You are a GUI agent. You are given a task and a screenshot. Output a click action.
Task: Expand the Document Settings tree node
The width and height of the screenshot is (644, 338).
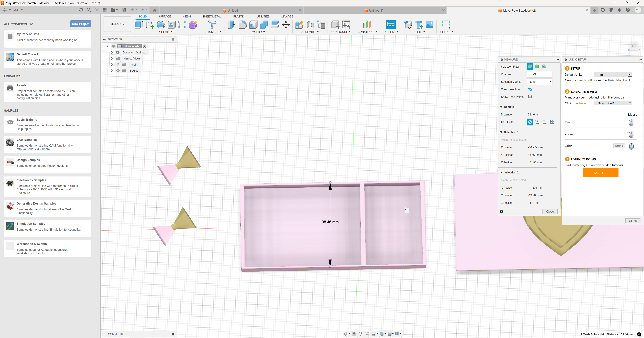112,53
